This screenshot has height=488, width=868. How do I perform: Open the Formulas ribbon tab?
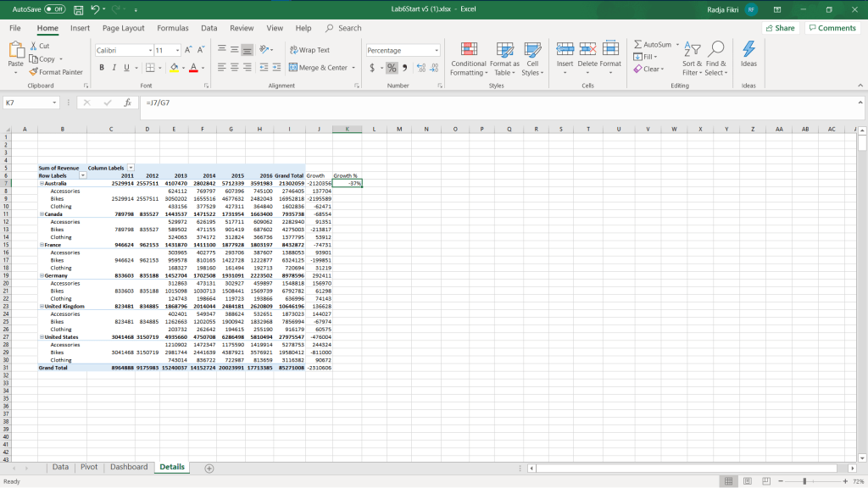tap(172, 28)
